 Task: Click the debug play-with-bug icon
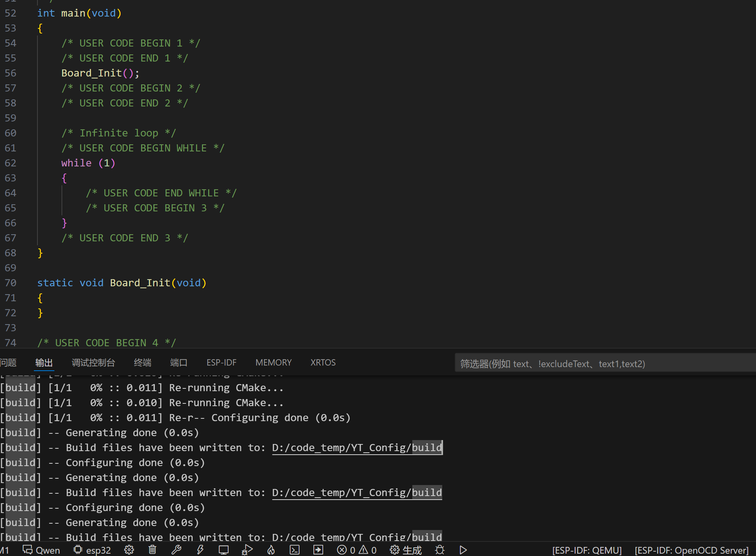[247, 550]
